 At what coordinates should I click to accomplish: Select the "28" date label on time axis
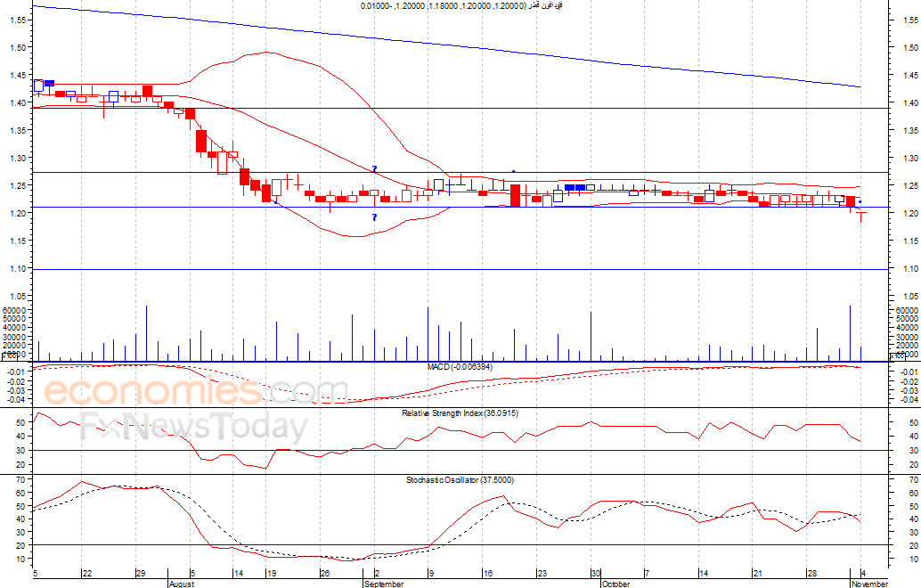(x=811, y=574)
